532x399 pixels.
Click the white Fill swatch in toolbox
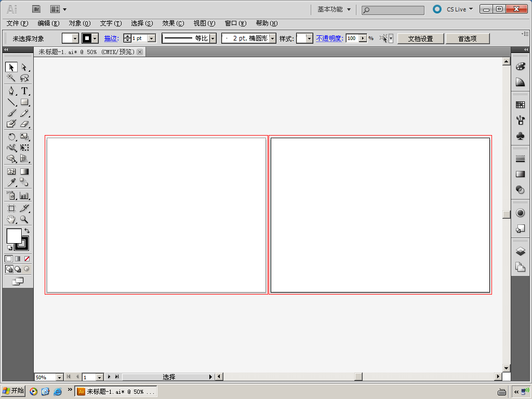14,235
